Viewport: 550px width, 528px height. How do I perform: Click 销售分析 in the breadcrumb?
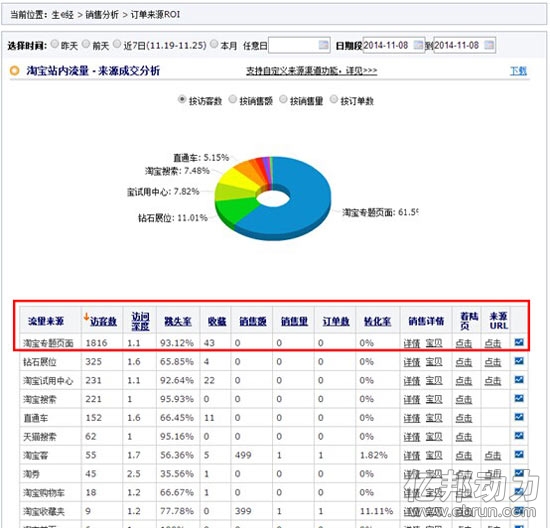(102, 15)
